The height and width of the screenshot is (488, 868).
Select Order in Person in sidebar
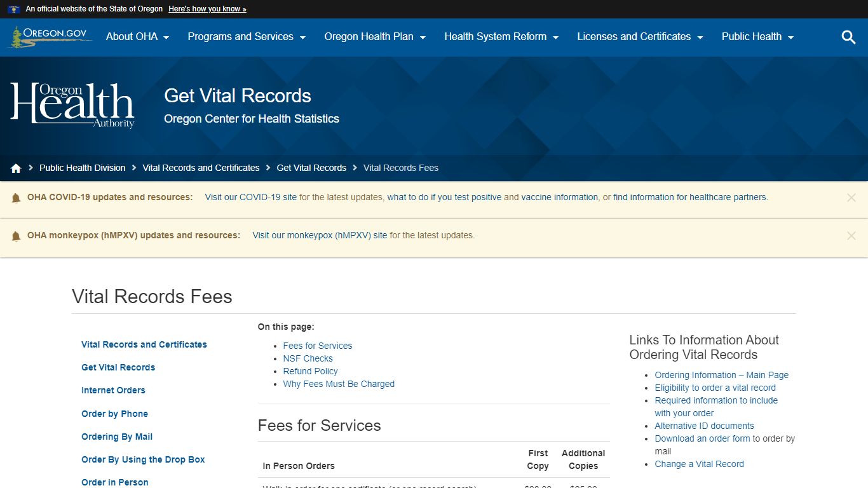click(115, 482)
